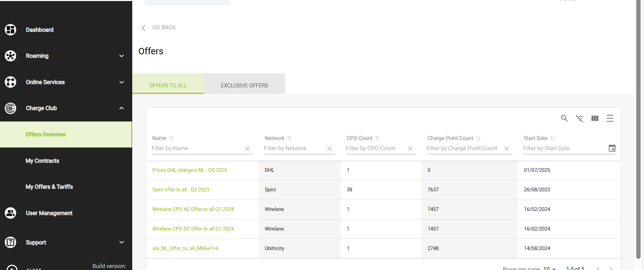
Task: Click GO BACK link
Action: [x=164, y=28]
